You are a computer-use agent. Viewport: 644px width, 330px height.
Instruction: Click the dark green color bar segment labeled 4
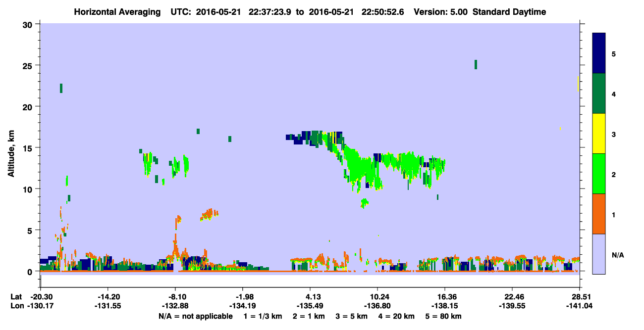[x=599, y=94]
